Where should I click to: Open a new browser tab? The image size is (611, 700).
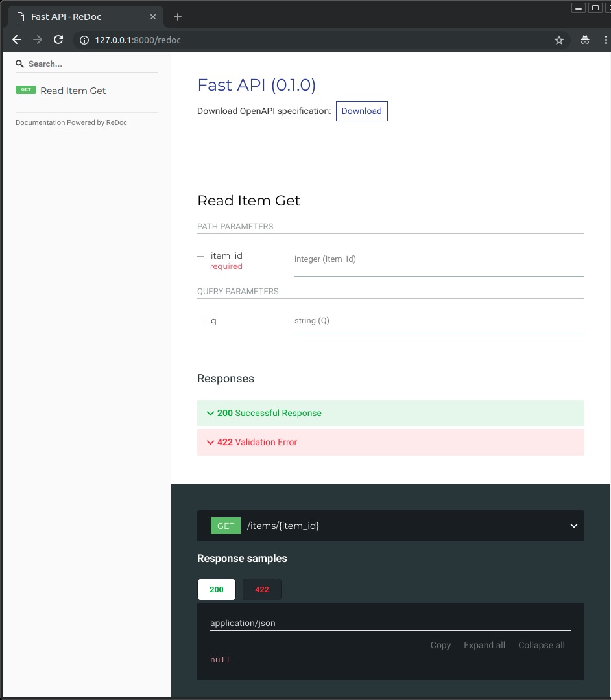coord(178,17)
